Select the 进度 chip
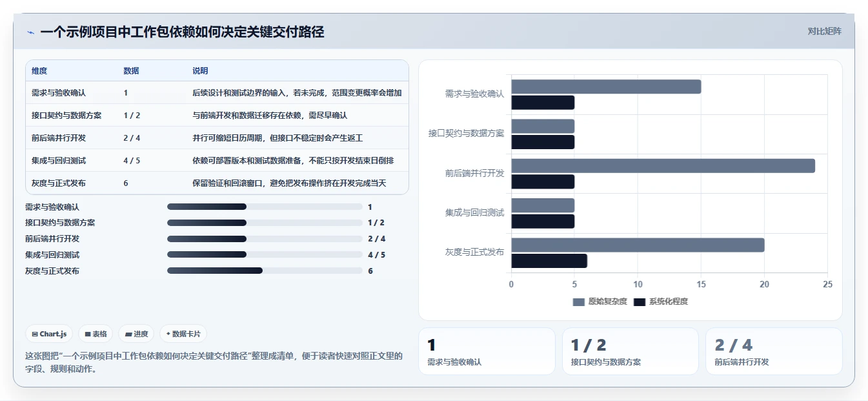 coord(137,334)
